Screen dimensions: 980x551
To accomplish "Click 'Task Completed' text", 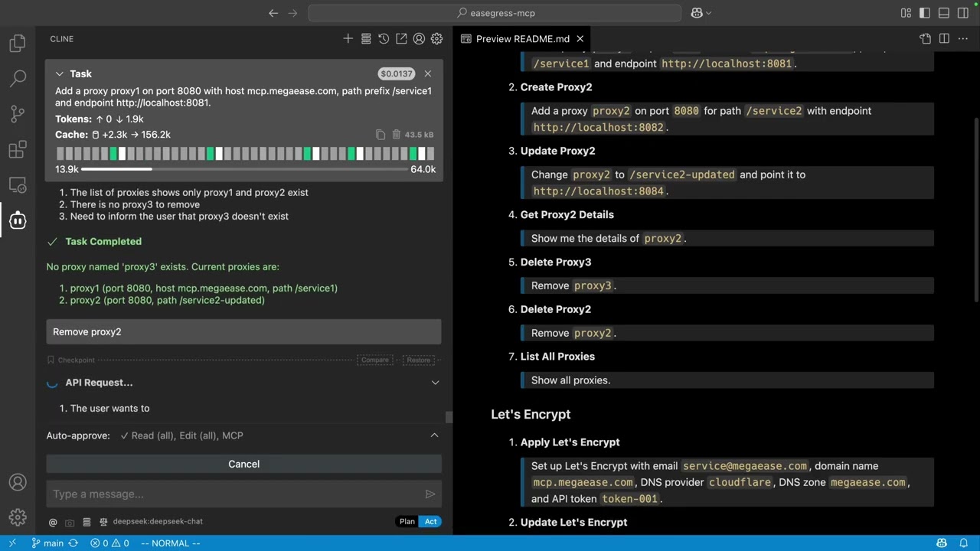I will point(103,242).
